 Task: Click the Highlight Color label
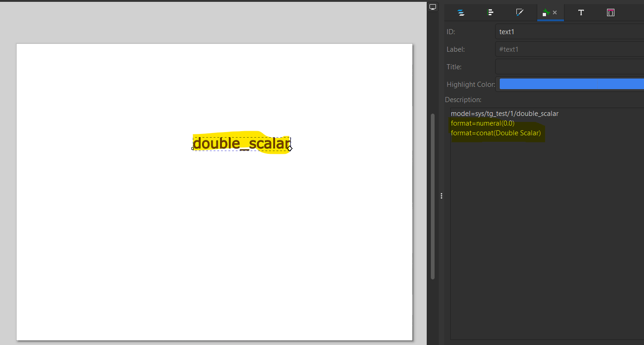(x=471, y=85)
